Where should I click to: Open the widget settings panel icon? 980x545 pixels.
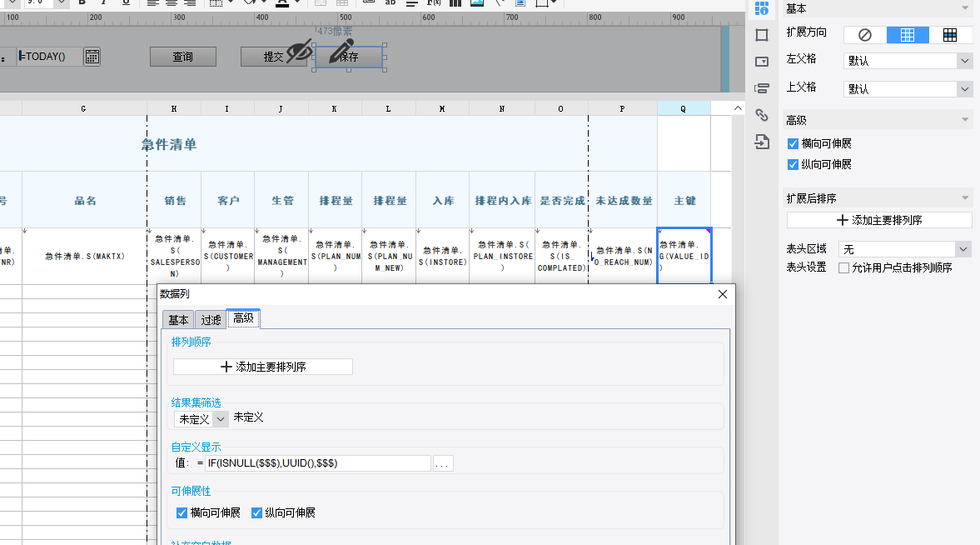(761, 62)
